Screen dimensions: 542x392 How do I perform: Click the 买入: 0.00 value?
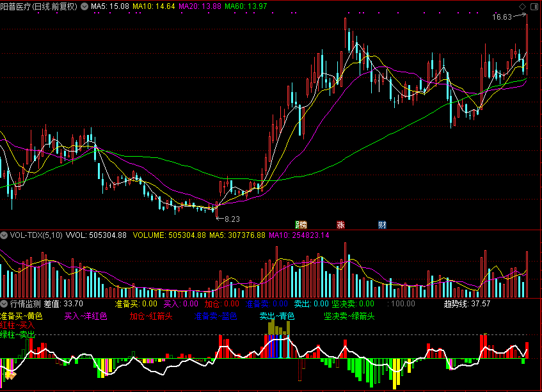tap(181, 304)
